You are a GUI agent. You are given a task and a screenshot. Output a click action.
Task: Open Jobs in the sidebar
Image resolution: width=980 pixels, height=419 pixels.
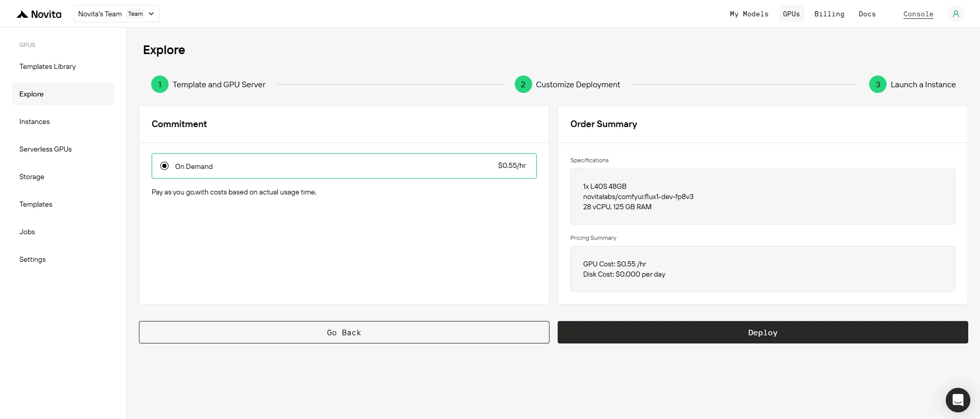pos(63,232)
